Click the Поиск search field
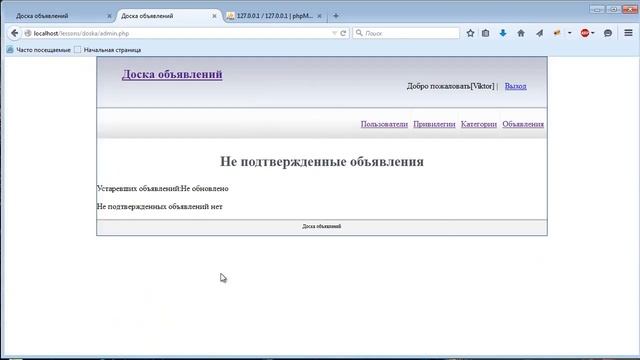This screenshot has height=360, width=640. (406, 33)
